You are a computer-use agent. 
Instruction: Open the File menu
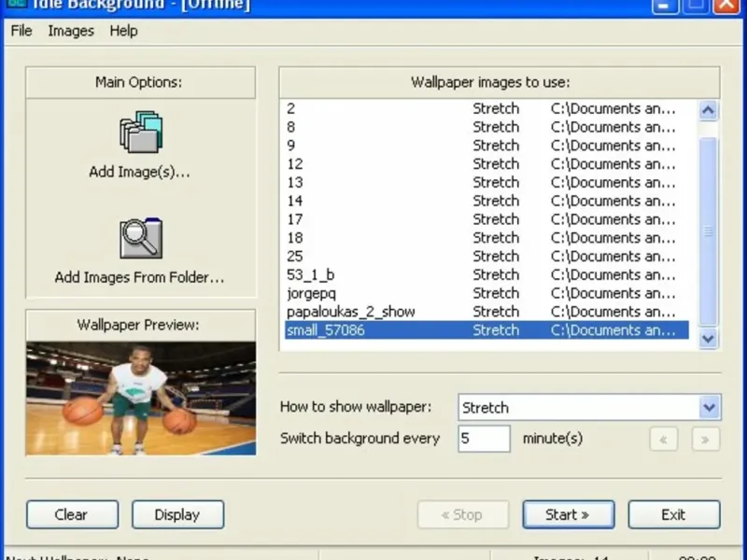(x=21, y=31)
